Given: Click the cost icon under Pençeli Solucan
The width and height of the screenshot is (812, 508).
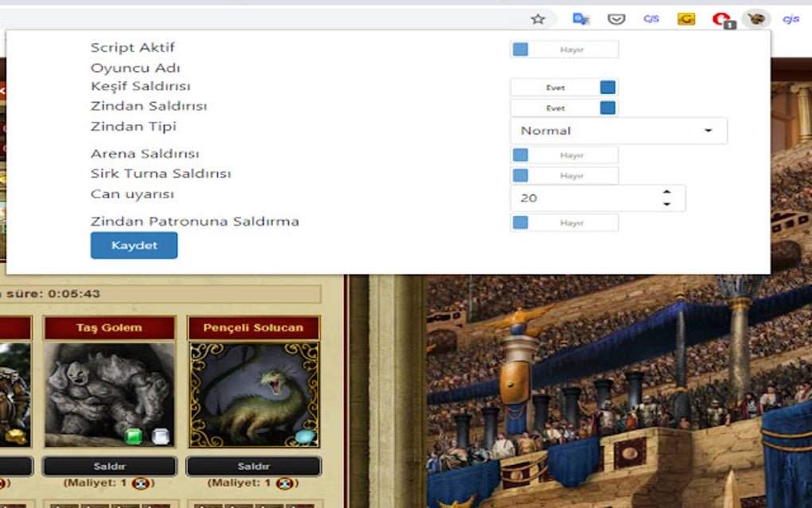Looking at the screenshot, I should pos(285,483).
